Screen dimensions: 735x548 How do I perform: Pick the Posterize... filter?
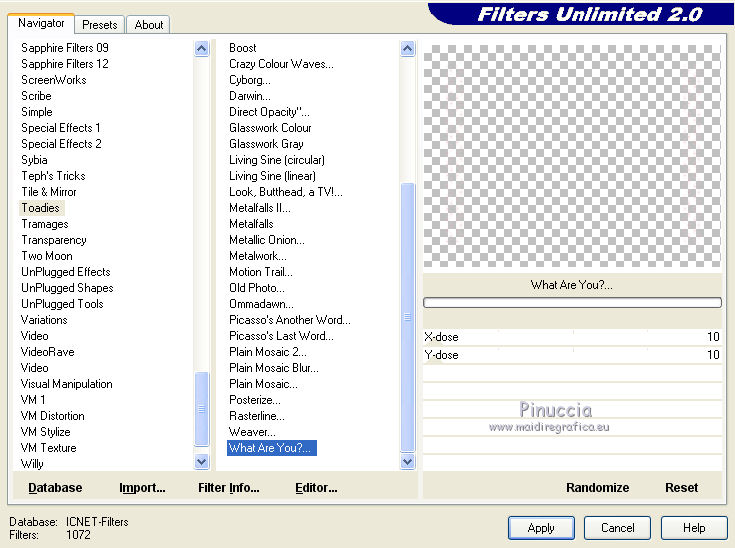click(x=255, y=400)
